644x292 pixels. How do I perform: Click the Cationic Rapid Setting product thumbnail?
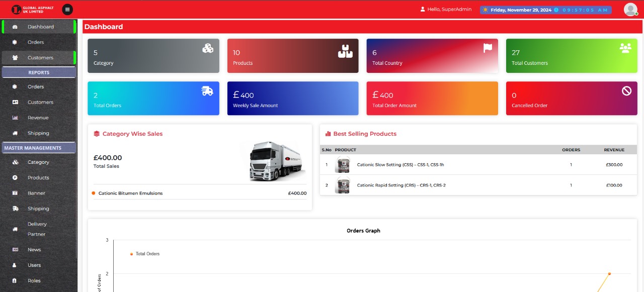(x=343, y=185)
